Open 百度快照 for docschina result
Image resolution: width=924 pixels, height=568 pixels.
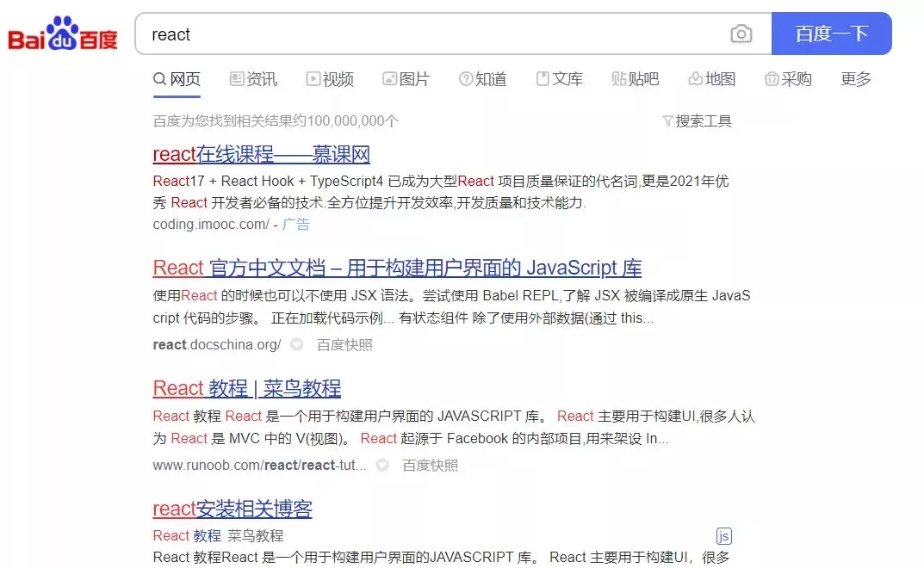(344, 344)
